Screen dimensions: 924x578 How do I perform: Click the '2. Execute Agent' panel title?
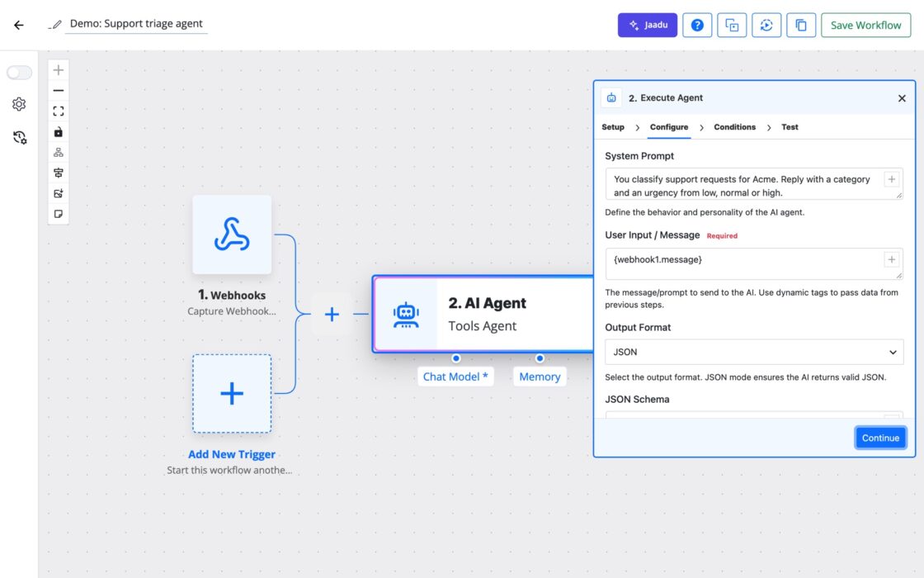click(x=665, y=98)
